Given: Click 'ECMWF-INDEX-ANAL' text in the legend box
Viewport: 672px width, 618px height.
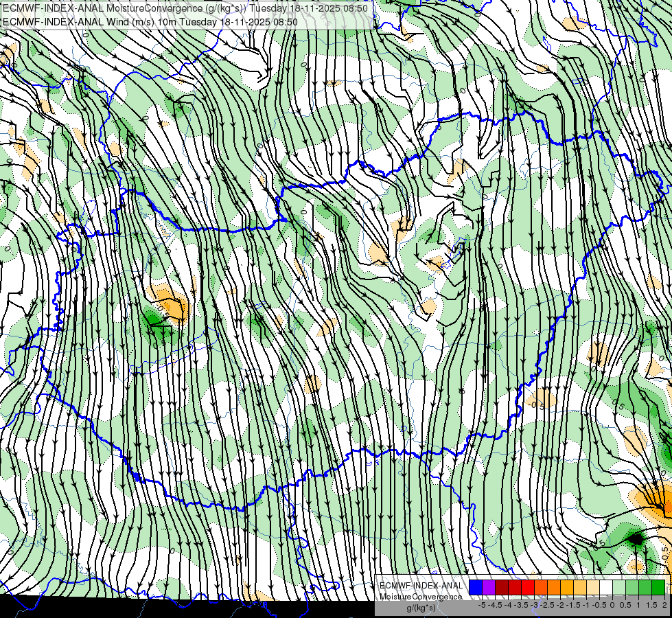Looking at the screenshot, I should [421, 586].
